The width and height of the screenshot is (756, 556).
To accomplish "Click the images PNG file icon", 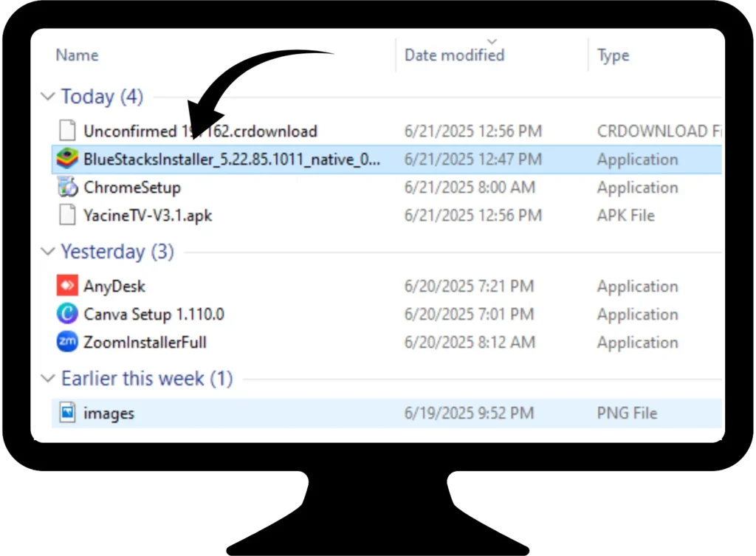I will [x=67, y=412].
